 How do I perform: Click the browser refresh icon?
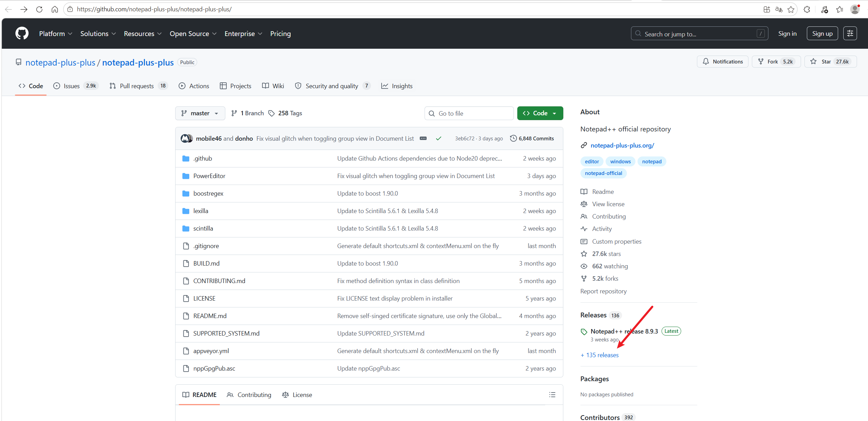[x=39, y=9]
